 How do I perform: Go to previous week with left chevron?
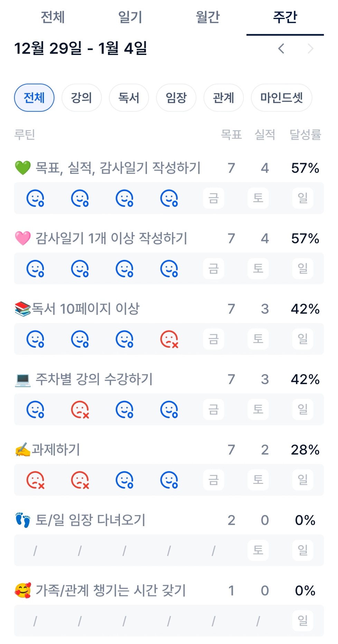point(281,49)
